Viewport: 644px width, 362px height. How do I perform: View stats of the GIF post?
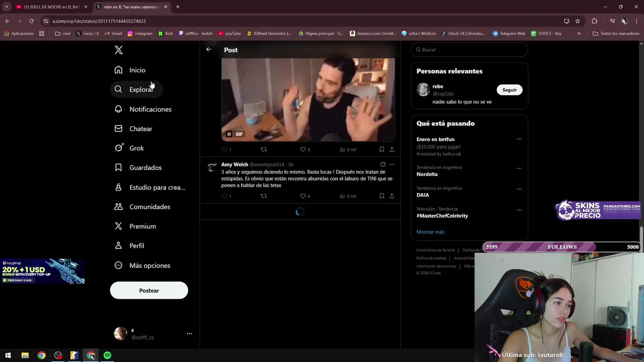tap(347, 149)
